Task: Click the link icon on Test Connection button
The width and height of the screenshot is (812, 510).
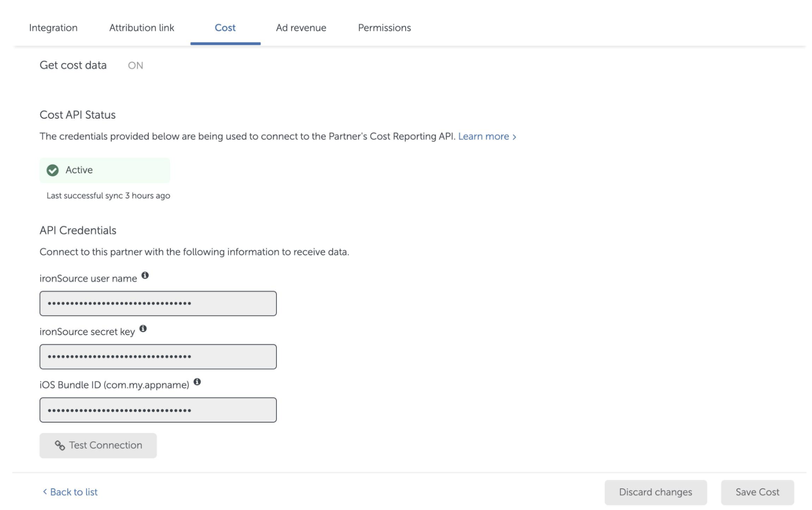Action: [59, 445]
